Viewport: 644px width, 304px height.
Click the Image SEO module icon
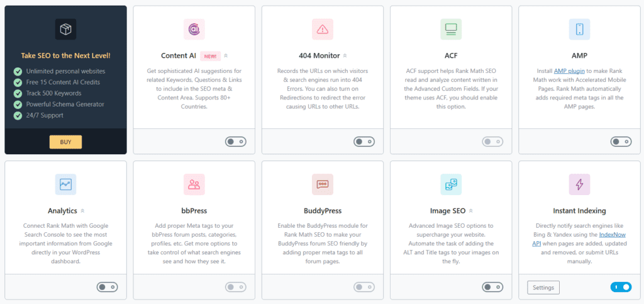(x=451, y=184)
